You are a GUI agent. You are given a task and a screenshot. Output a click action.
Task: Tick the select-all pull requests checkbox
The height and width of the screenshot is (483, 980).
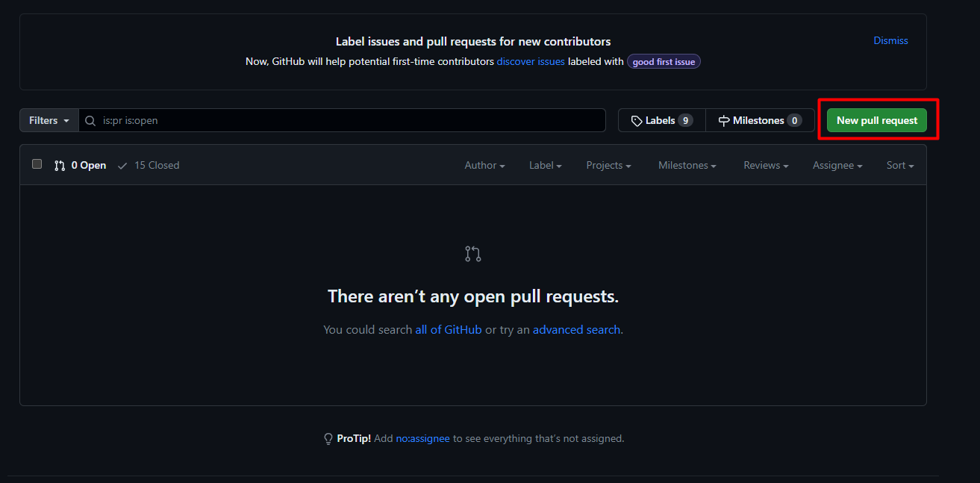tap(37, 164)
